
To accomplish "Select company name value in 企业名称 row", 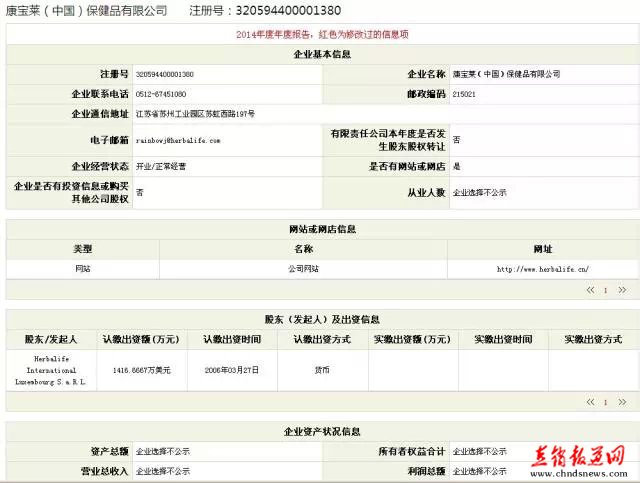I will (506, 74).
